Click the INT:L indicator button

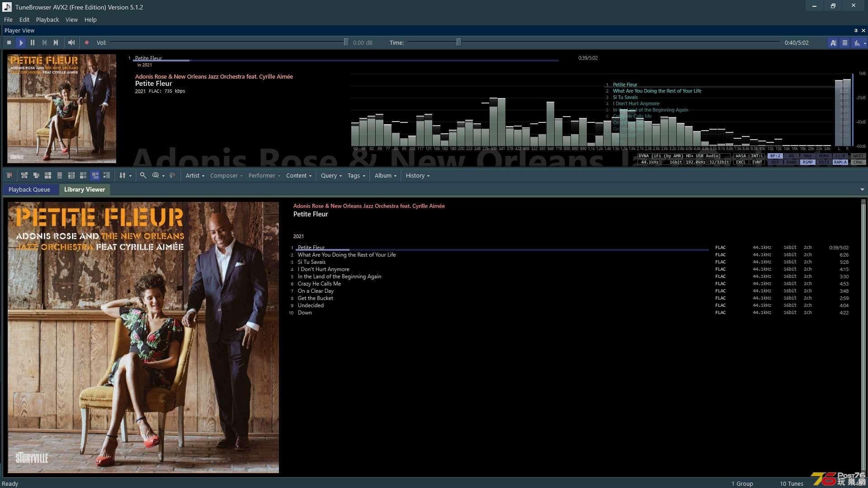click(757, 156)
